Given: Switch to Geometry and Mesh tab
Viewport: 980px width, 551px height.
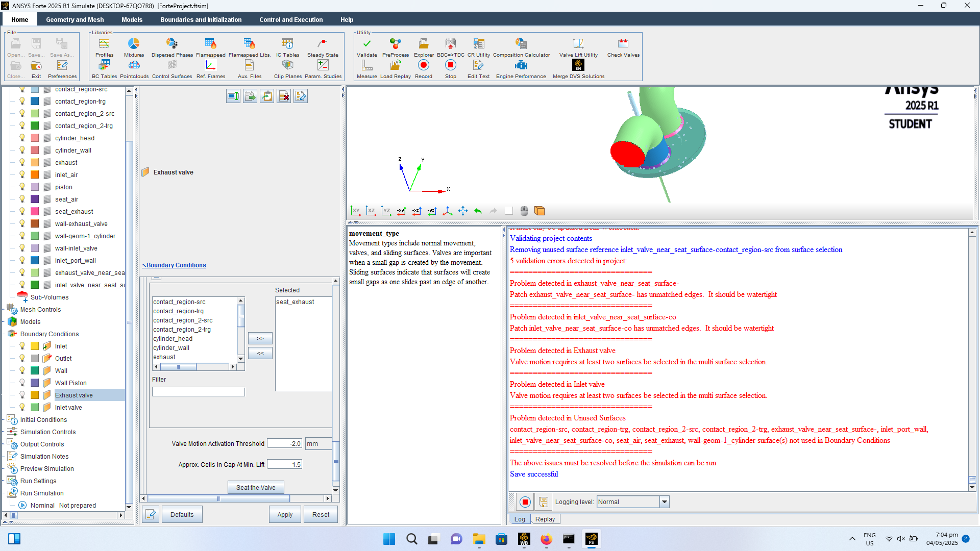Looking at the screenshot, I should (75, 19).
